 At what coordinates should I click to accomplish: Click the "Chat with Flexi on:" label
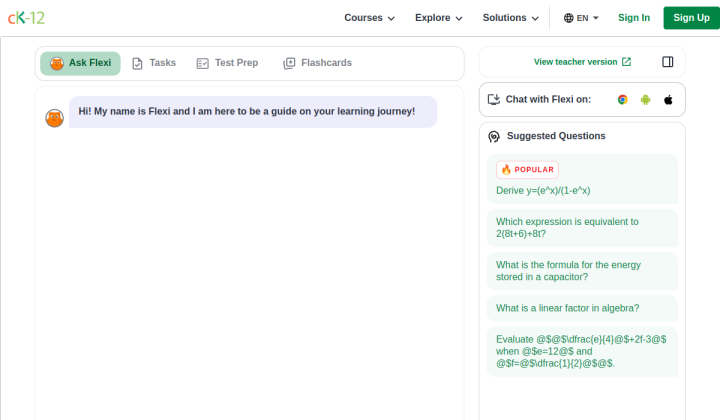coord(548,100)
